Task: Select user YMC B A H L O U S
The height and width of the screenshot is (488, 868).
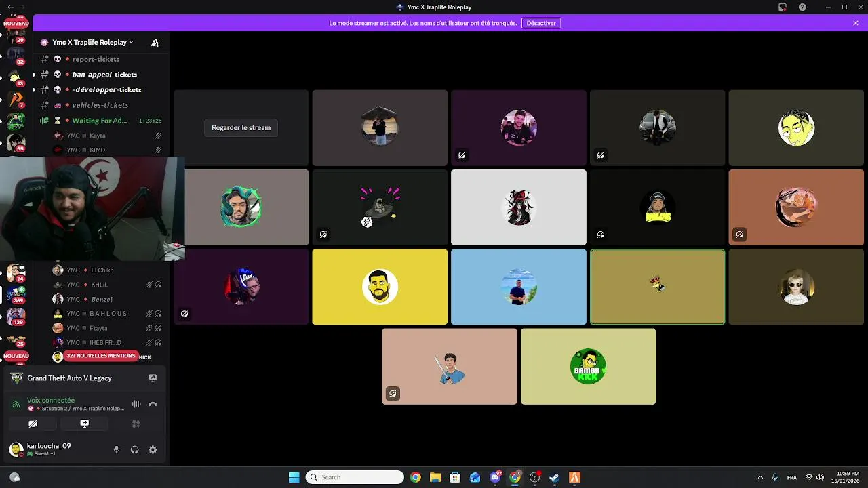Action: click(x=107, y=314)
